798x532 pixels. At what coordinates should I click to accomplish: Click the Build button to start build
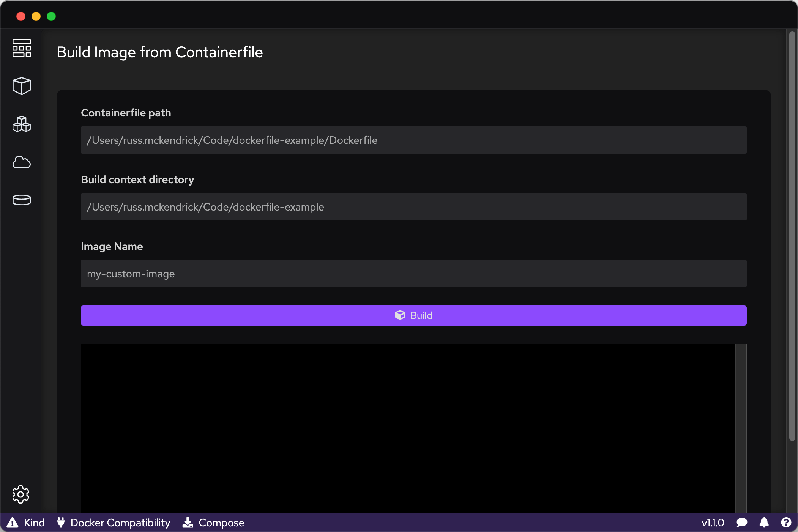(x=413, y=315)
